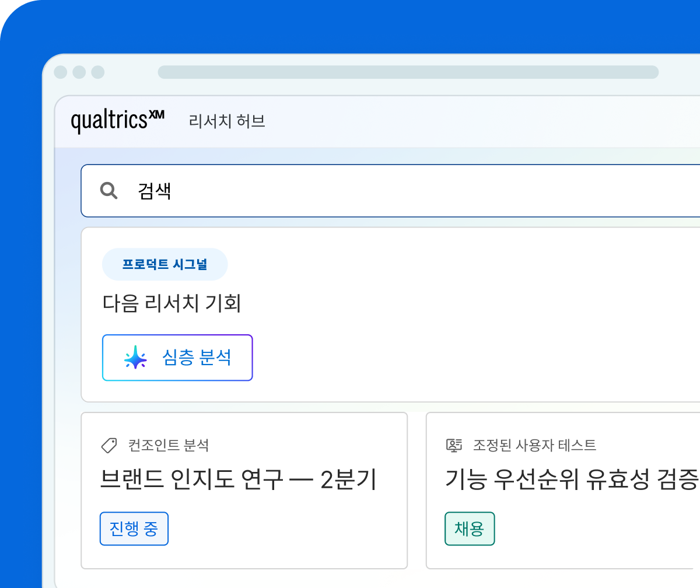Click the qualtrics XM logo

click(x=117, y=121)
